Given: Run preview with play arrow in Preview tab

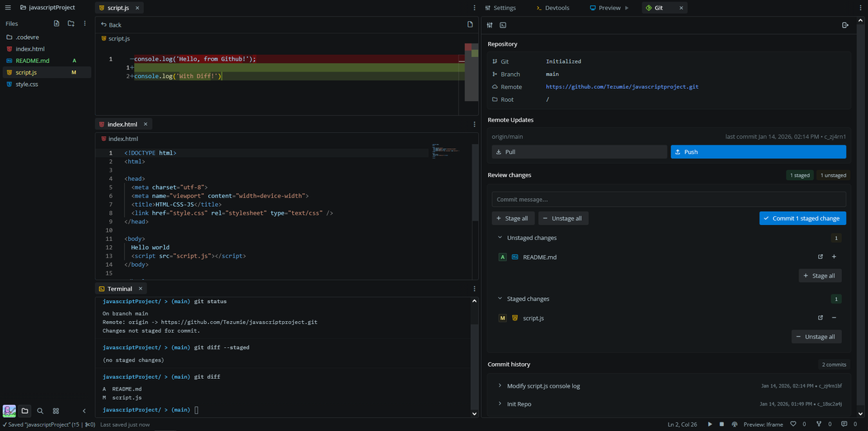Looking at the screenshot, I should pos(627,8).
